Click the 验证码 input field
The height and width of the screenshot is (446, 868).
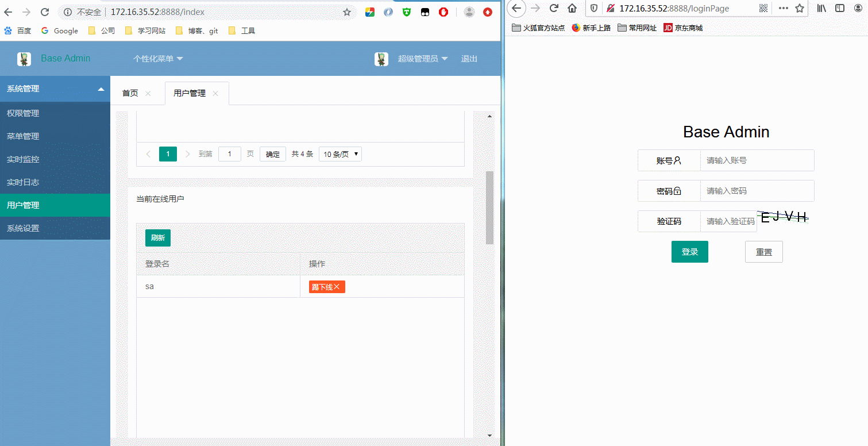coord(728,221)
